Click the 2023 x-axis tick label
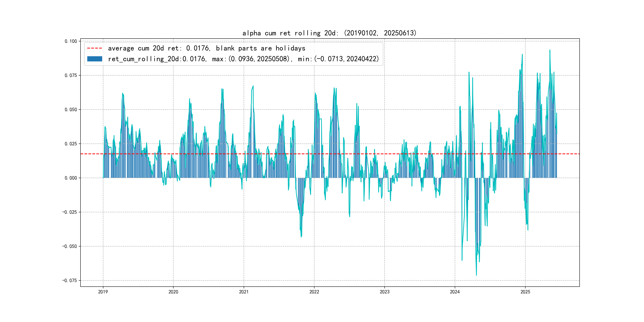644x322 pixels. coord(384,292)
